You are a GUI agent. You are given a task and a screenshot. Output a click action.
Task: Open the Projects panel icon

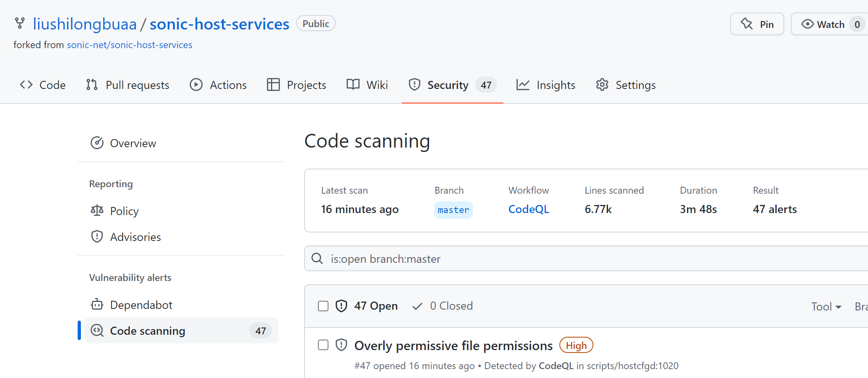click(x=273, y=84)
